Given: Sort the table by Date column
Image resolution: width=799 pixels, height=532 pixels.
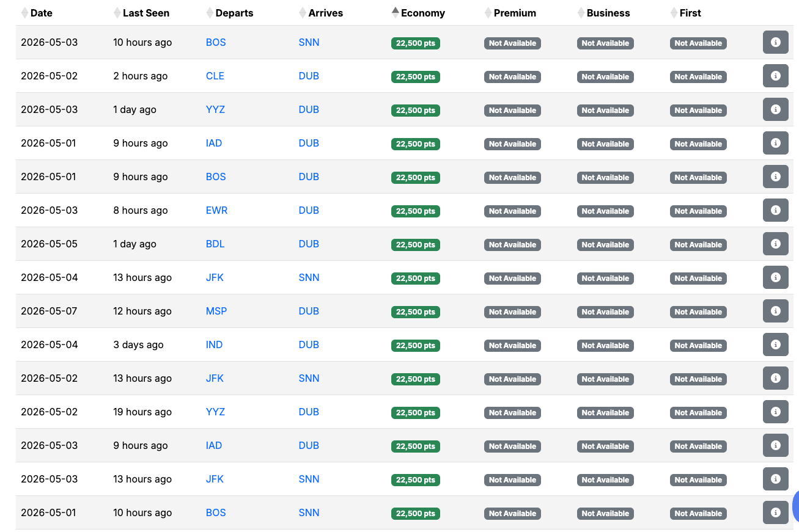Looking at the screenshot, I should [41, 13].
